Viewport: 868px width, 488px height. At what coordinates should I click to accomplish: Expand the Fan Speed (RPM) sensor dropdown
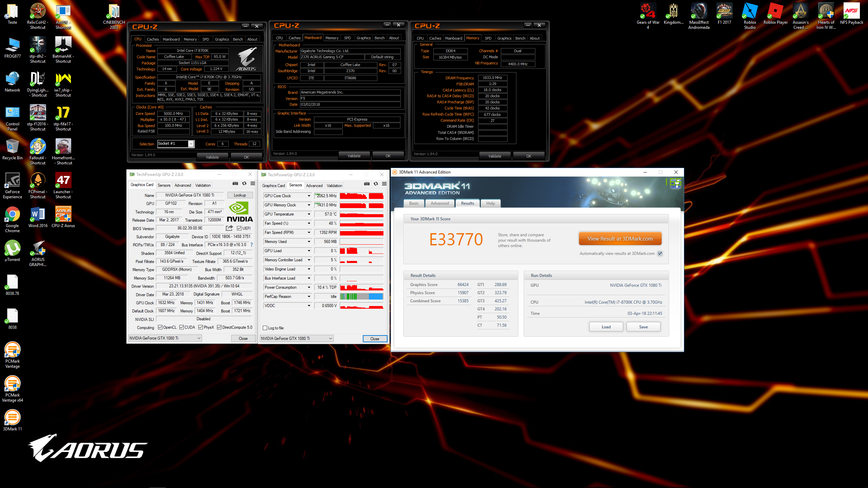point(309,232)
